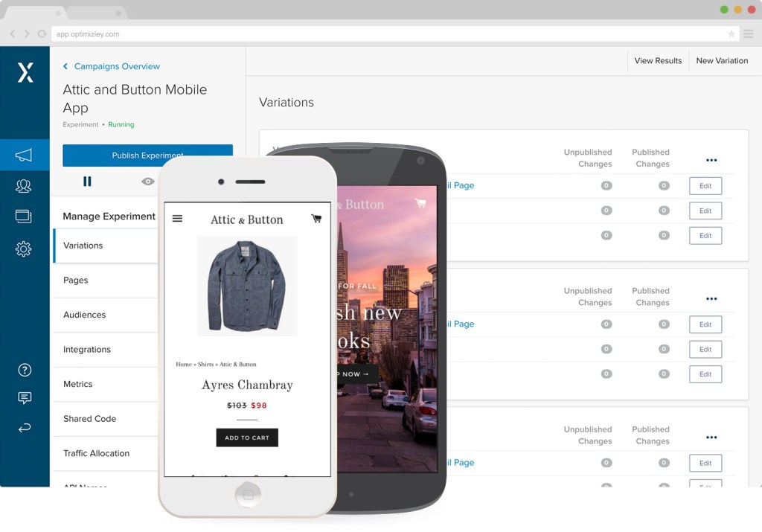
Task: Click the Attic & Button title on white phone
Action: coord(247,219)
